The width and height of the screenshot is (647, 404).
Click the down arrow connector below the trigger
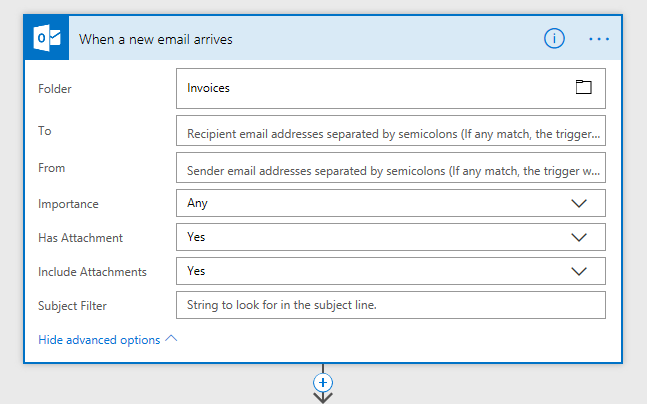323,398
